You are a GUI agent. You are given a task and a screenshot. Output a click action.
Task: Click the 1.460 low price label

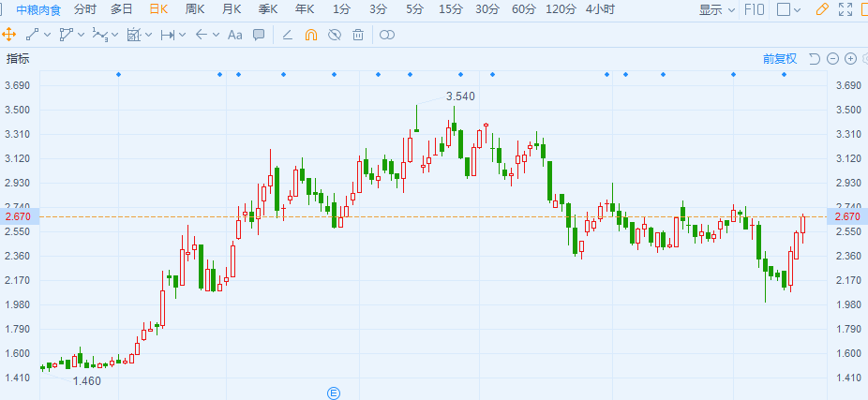click(87, 380)
